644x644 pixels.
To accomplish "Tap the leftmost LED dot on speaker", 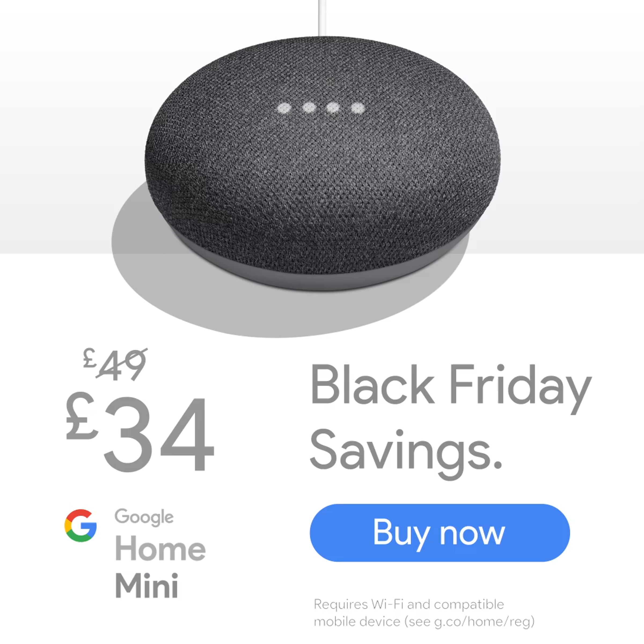I will pyautogui.click(x=284, y=108).
